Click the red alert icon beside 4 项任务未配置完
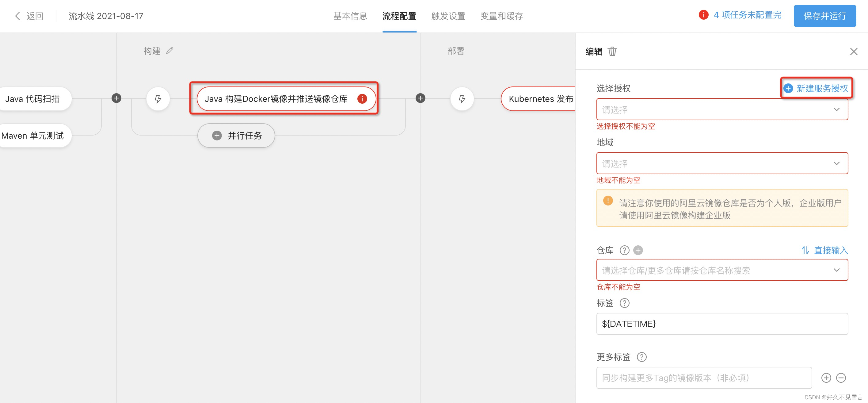The image size is (868, 403). [x=703, y=15]
